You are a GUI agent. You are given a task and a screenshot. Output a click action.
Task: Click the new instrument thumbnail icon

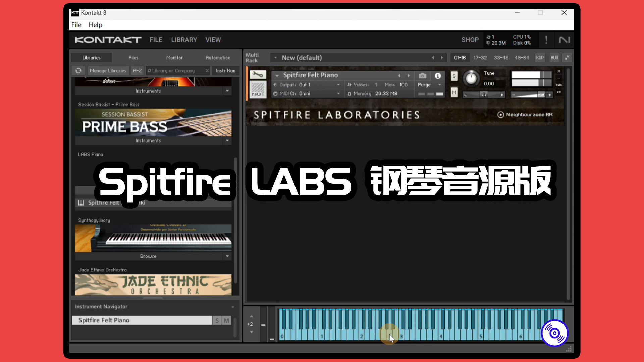tap(258, 89)
